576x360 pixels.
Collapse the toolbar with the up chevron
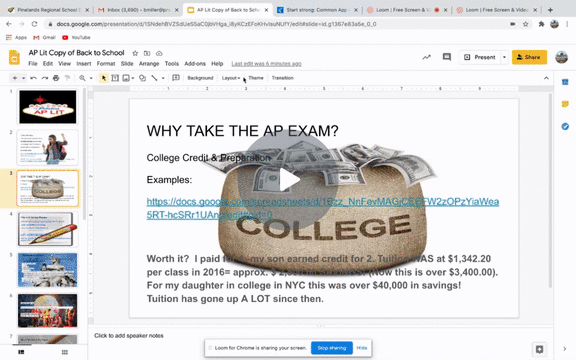pos(546,78)
